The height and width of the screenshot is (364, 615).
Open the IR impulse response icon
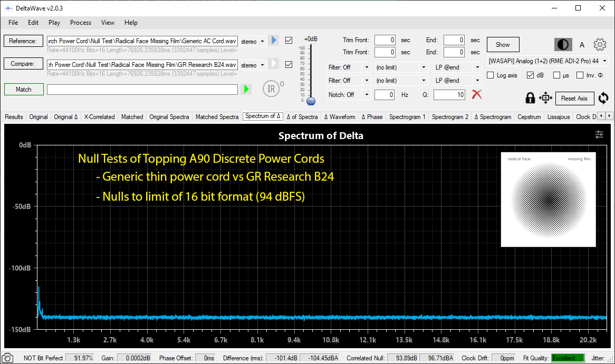pyautogui.click(x=272, y=89)
